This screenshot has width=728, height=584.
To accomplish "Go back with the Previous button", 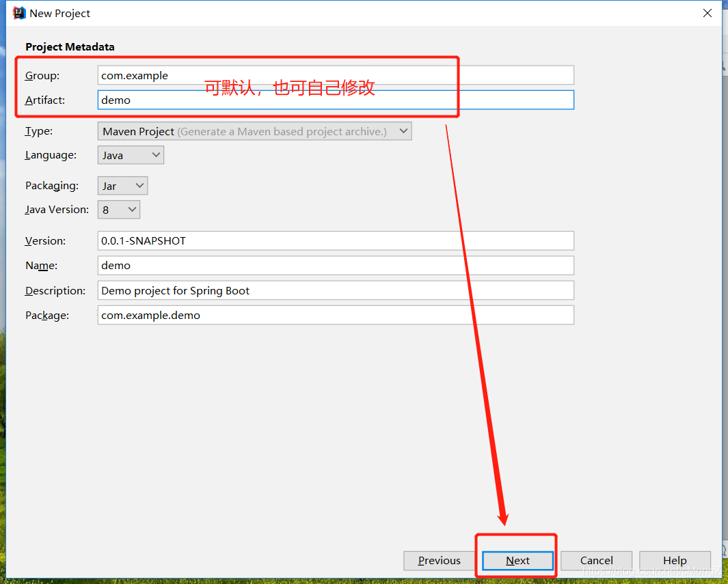I will point(440,560).
